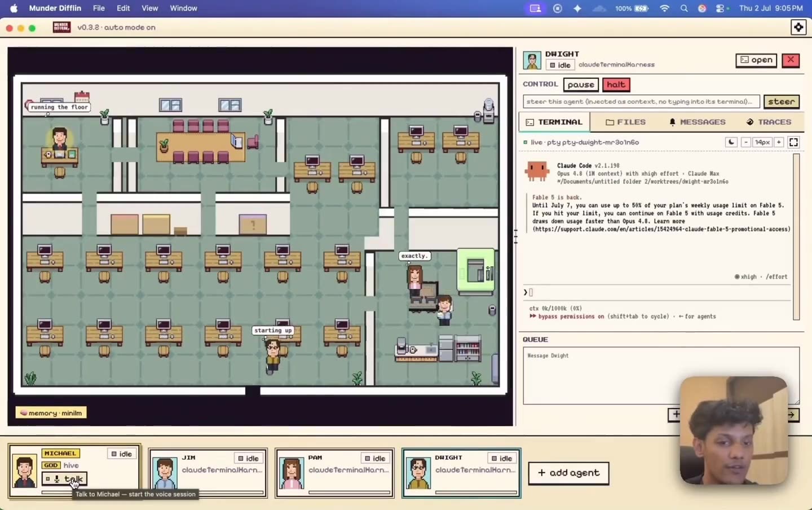Image resolution: width=812 pixels, height=510 pixels.
Task: Open the Window menu
Action: coord(183,8)
